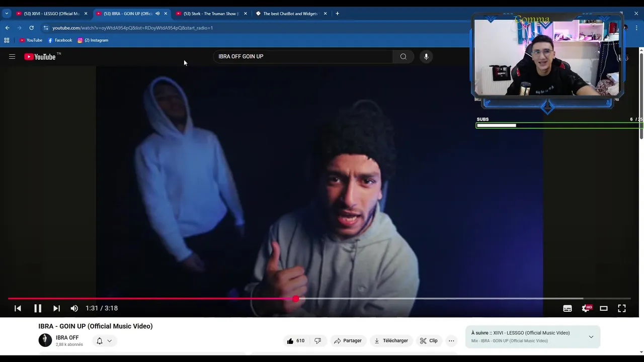Enter fullscreen mode
The image size is (644, 362).
[622, 308]
